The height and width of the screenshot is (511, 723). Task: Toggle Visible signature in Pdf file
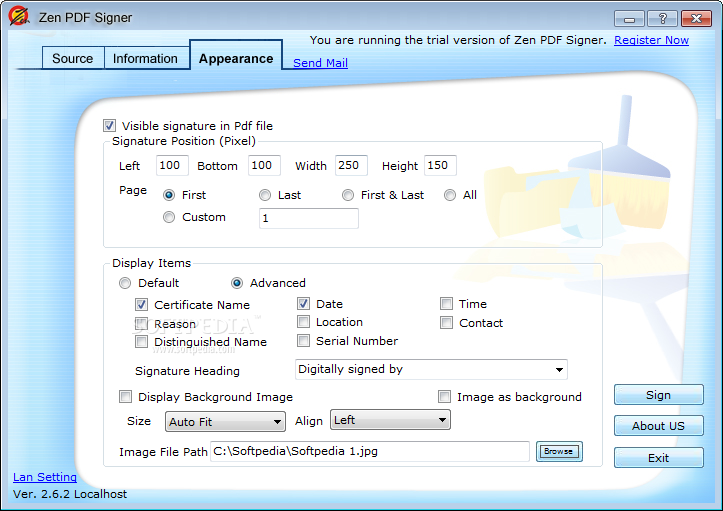[x=109, y=125]
